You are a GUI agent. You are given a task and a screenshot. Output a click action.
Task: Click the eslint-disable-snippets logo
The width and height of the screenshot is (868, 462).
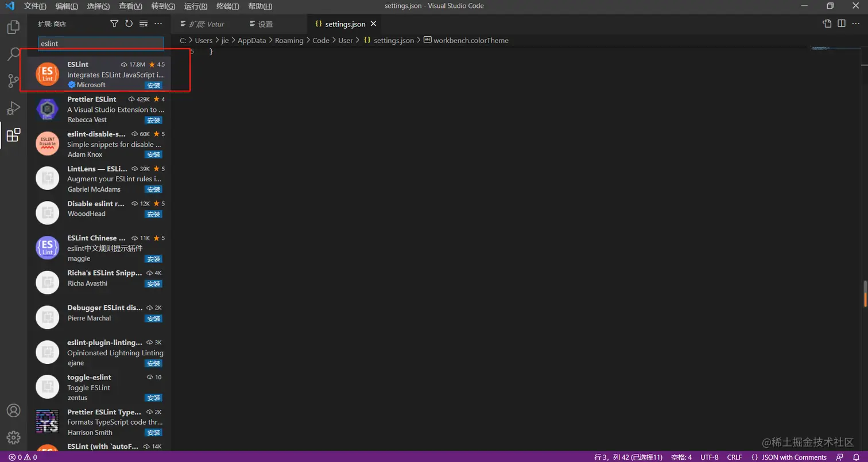tap(48, 143)
